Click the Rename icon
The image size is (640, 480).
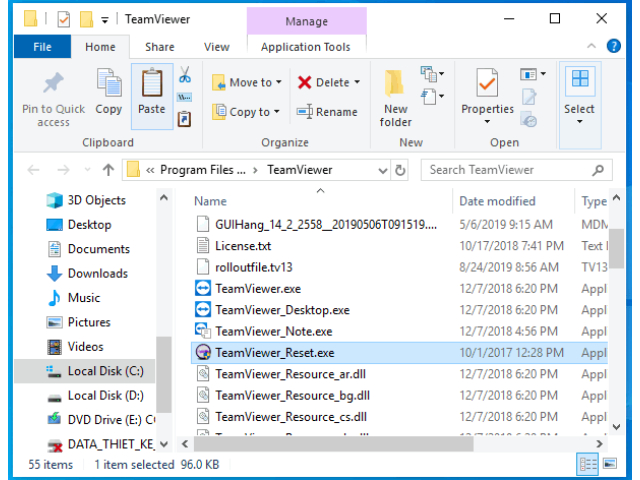click(x=304, y=111)
